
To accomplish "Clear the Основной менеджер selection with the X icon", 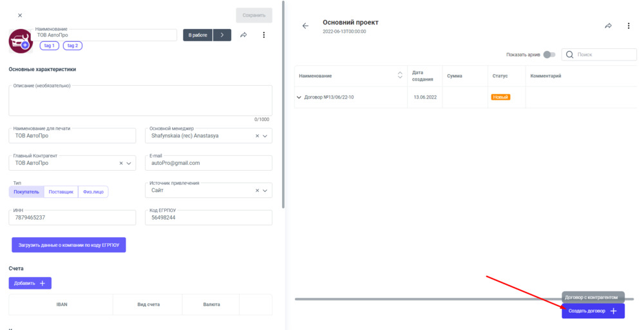I will coord(258,136).
